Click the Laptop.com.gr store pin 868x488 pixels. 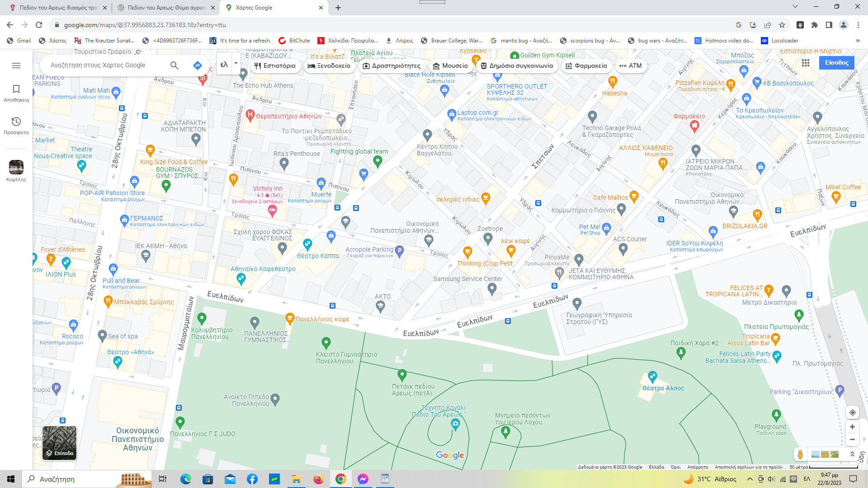(x=452, y=114)
